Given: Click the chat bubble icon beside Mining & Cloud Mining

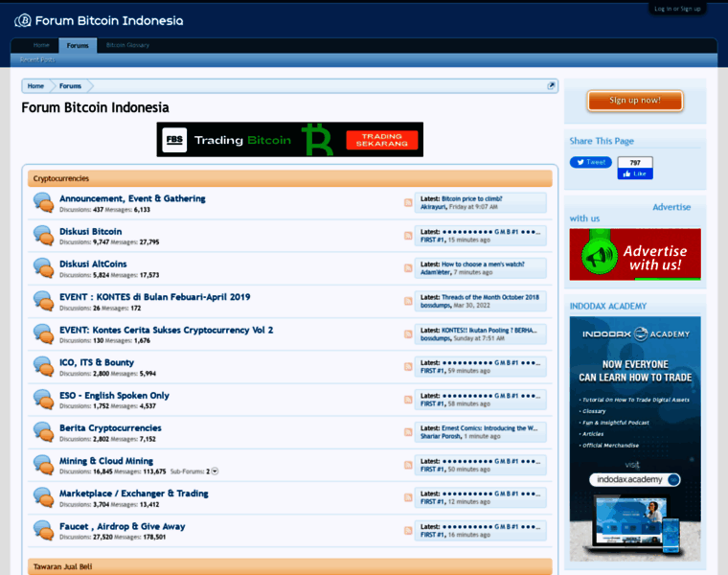Looking at the screenshot, I should (44, 465).
